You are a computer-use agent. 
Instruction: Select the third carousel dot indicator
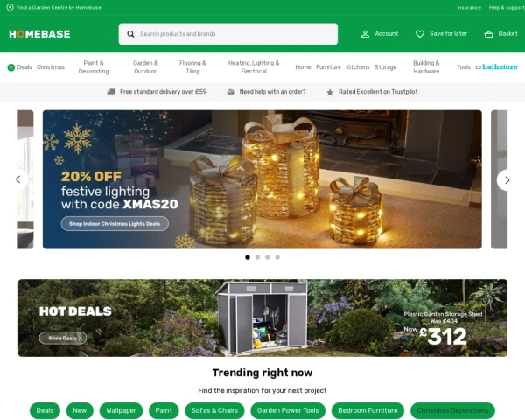click(268, 257)
